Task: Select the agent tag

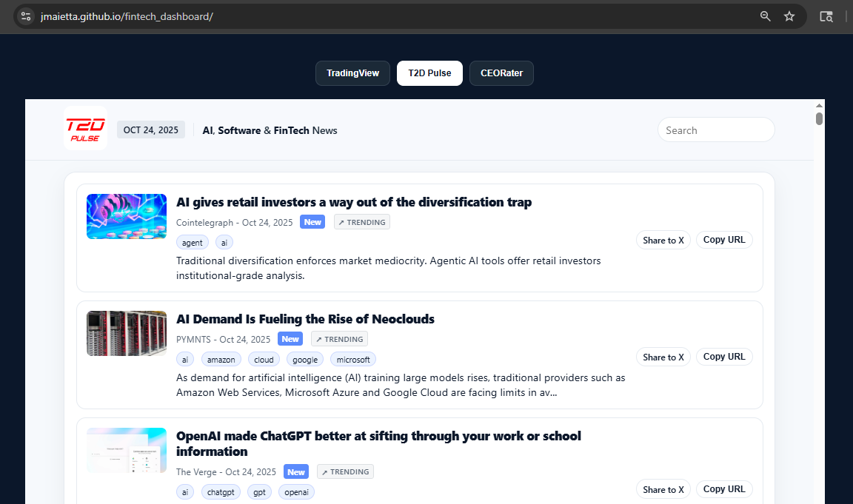Action: (x=192, y=243)
